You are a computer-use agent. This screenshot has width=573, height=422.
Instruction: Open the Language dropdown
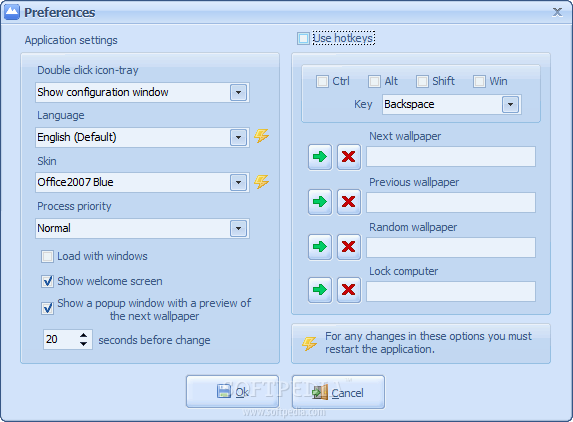(238, 137)
